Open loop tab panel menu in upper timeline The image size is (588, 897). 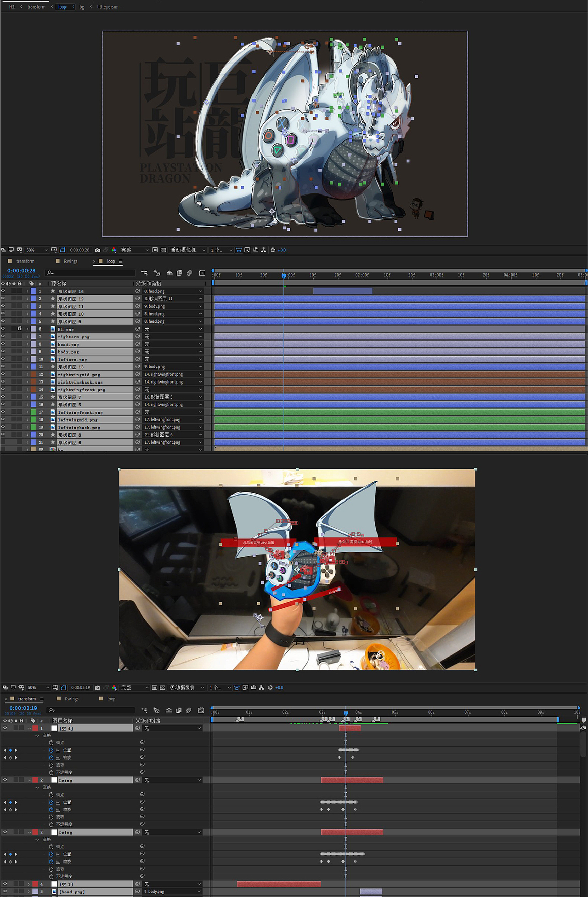coord(121,261)
